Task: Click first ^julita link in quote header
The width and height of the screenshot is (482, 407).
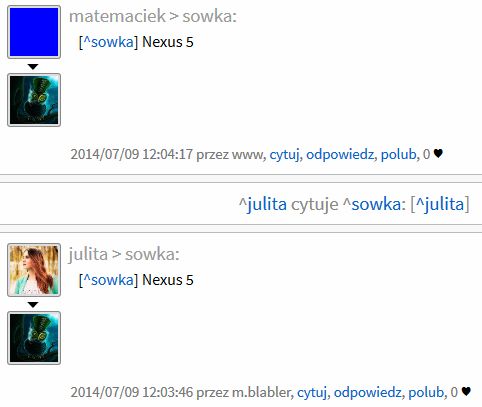Action: click(x=263, y=204)
